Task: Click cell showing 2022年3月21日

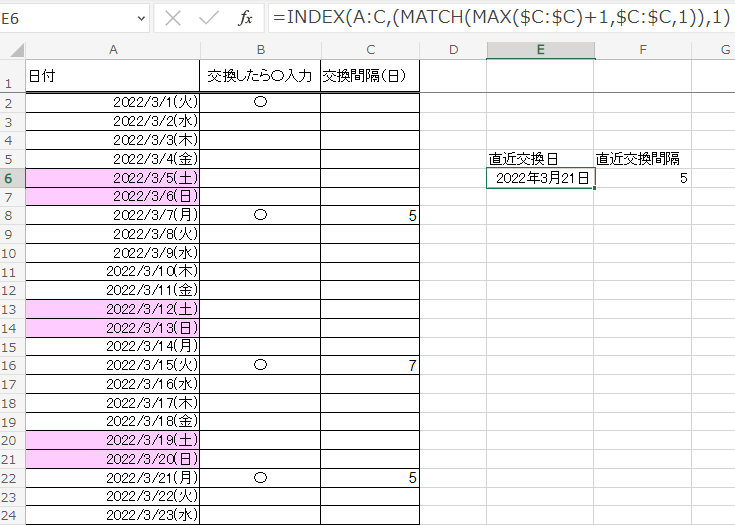Action: pos(540,178)
